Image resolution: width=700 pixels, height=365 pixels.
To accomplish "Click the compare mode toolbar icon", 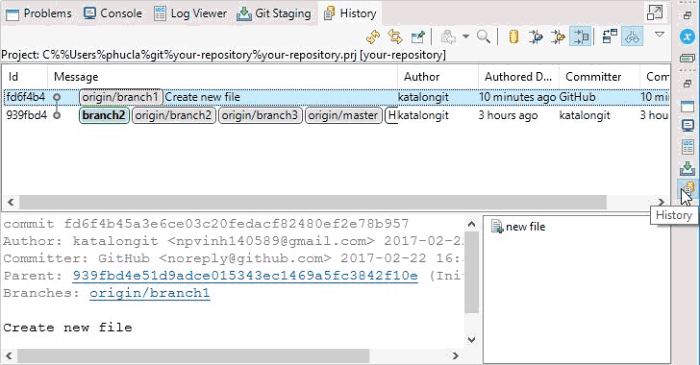I will click(x=609, y=37).
